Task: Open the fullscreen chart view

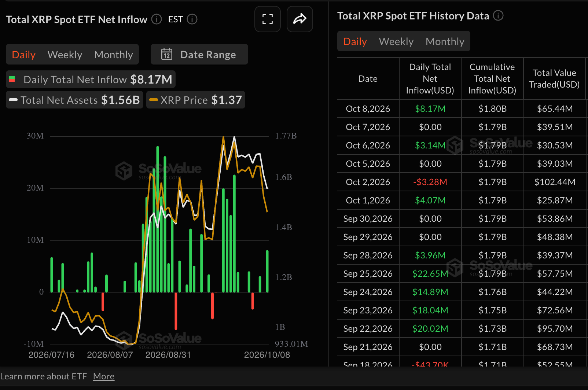Action: [x=268, y=19]
